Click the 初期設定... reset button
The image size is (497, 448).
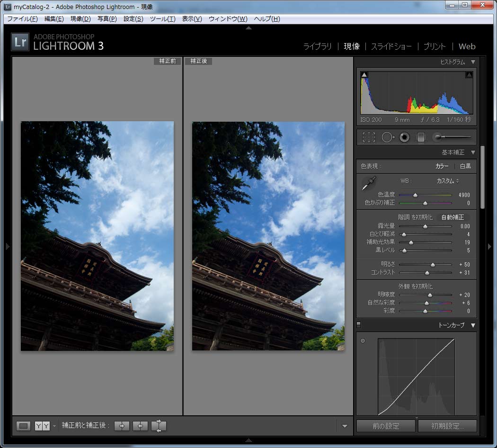click(x=447, y=426)
